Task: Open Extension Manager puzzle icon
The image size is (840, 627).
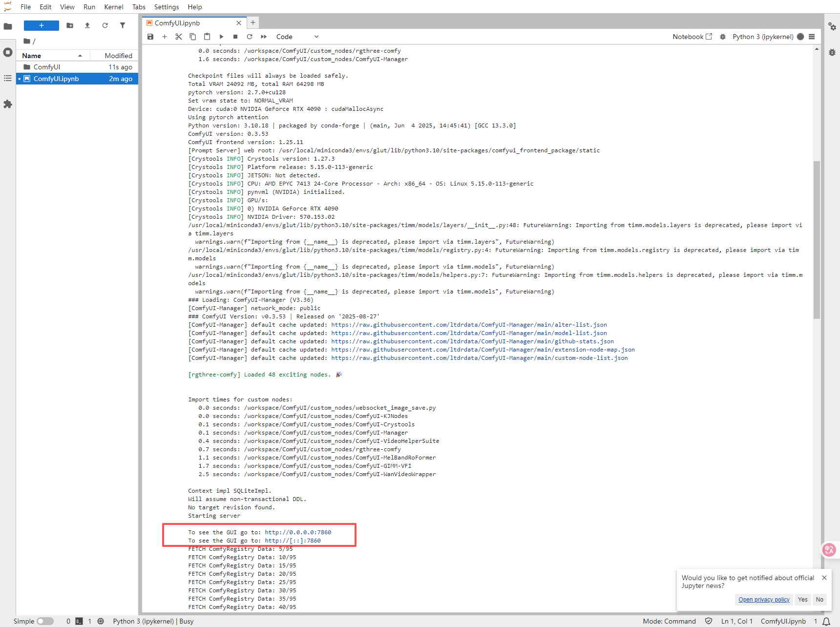Action: (8, 104)
